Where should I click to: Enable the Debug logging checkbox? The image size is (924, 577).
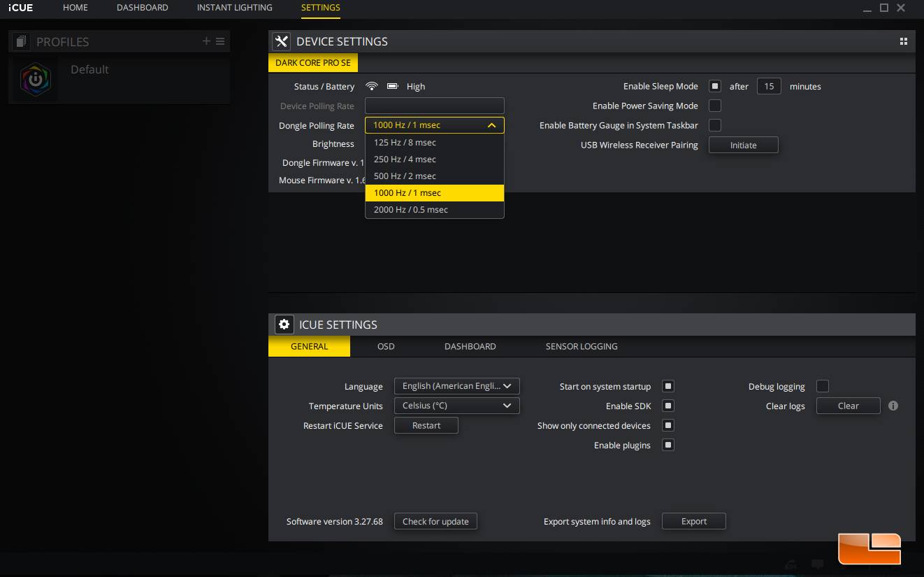coord(823,386)
